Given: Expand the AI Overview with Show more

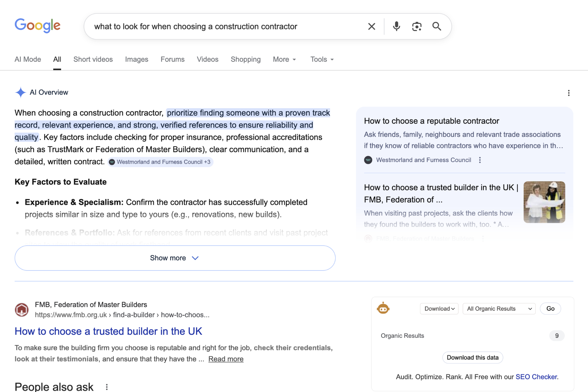Looking at the screenshot, I should [175, 258].
